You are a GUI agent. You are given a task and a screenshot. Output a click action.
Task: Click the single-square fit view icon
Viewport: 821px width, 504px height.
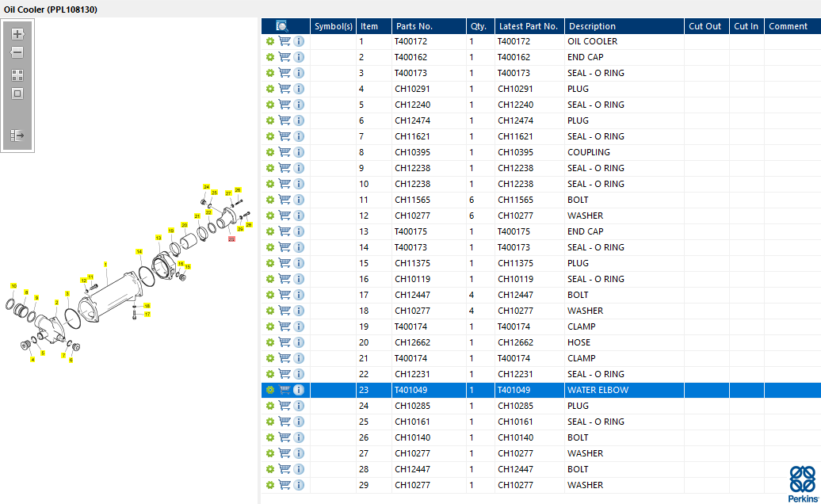[x=17, y=94]
